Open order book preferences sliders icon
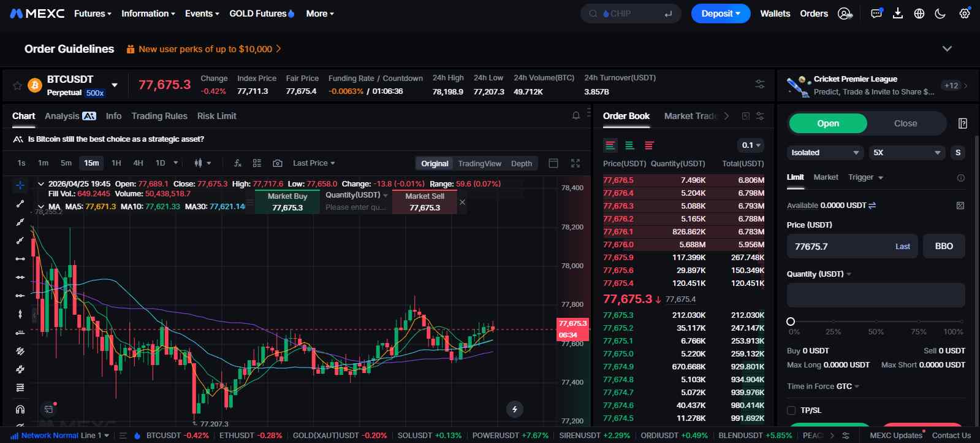Image resolution: width=980 pixels, height=443 pixels. (760, 116)
